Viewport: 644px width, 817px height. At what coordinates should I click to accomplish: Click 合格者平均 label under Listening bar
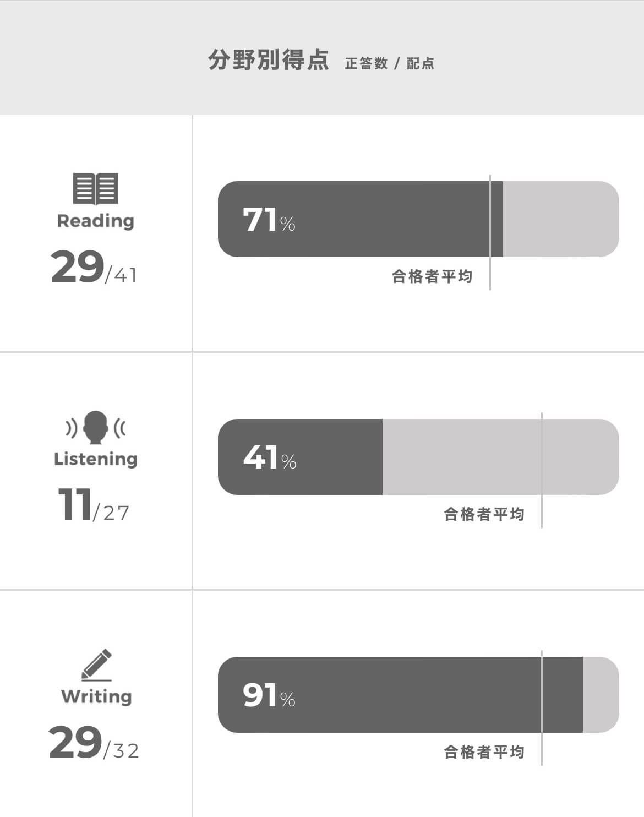484,514
